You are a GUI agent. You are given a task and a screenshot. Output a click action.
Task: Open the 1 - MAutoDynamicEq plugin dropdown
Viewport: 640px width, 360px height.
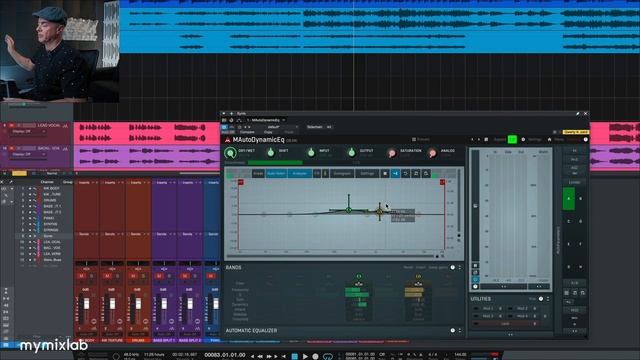pyautogui.click(x=266, y=120)
